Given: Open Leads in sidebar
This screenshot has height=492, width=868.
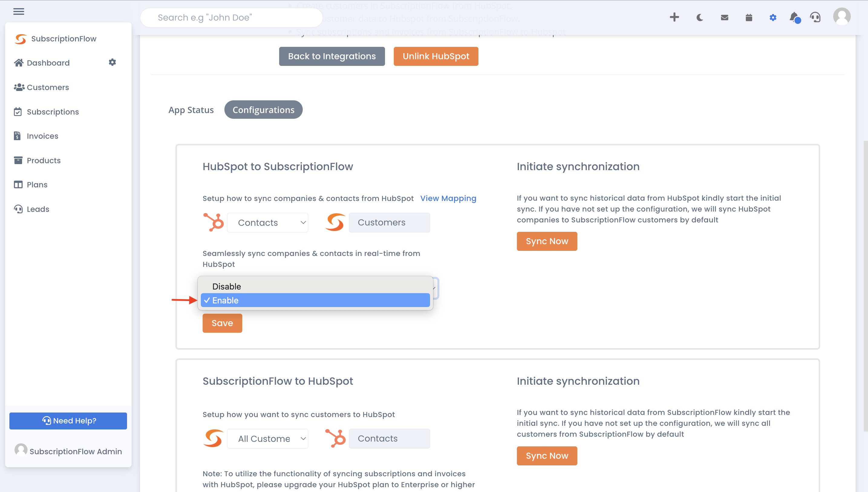Looking at the screenshot, I should coord(38,209).
